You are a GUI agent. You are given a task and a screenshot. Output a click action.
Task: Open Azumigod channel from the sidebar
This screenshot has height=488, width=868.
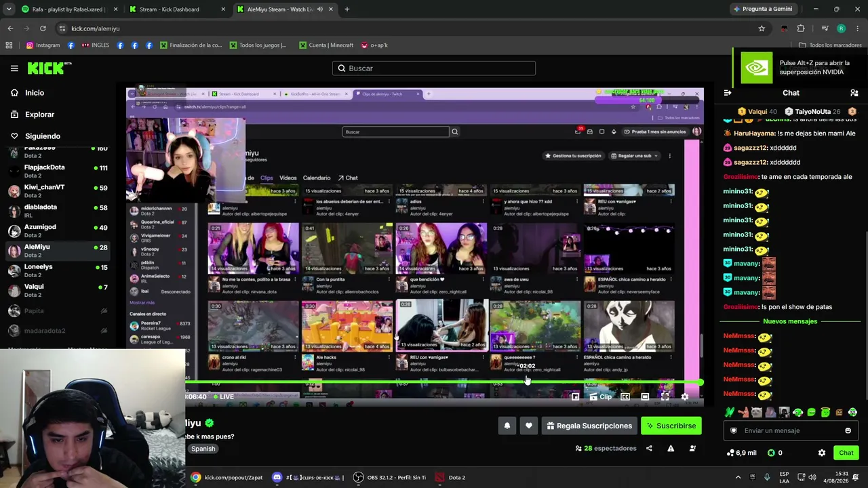click(58, 231)
